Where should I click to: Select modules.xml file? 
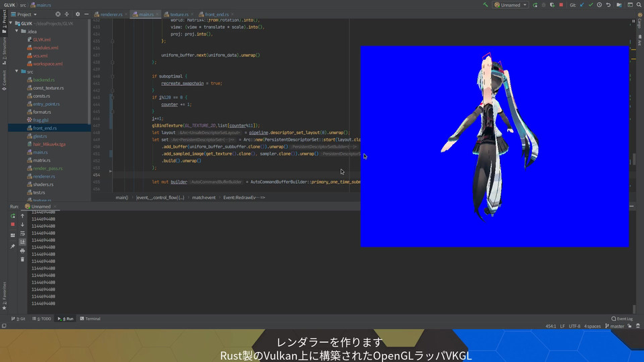46,48
